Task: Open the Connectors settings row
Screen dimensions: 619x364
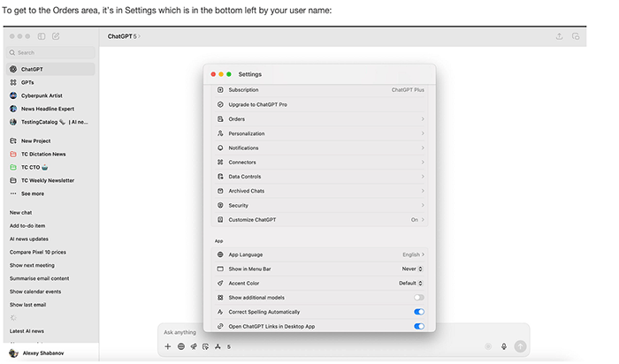Action: (x=320, y=162)
